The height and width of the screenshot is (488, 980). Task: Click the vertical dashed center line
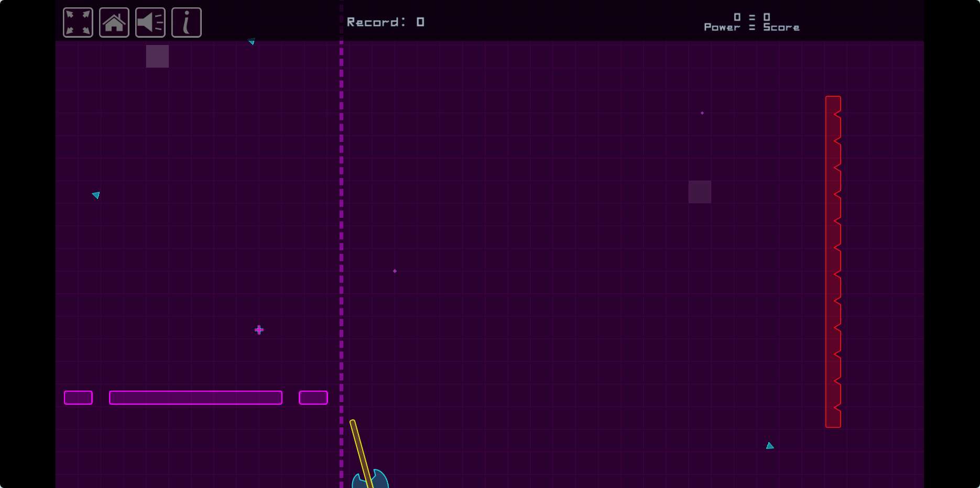pyautogui.click(x=342, y=209)
